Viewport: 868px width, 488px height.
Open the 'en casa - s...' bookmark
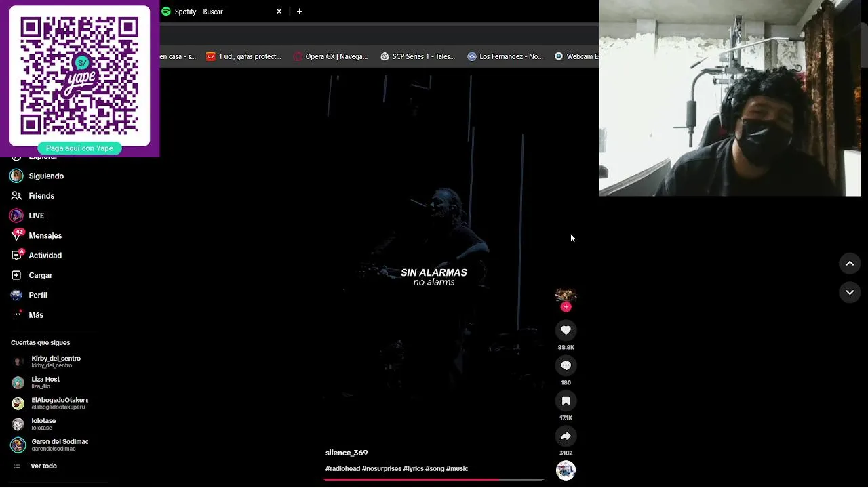pyautogui.click(x=178, y=56)
